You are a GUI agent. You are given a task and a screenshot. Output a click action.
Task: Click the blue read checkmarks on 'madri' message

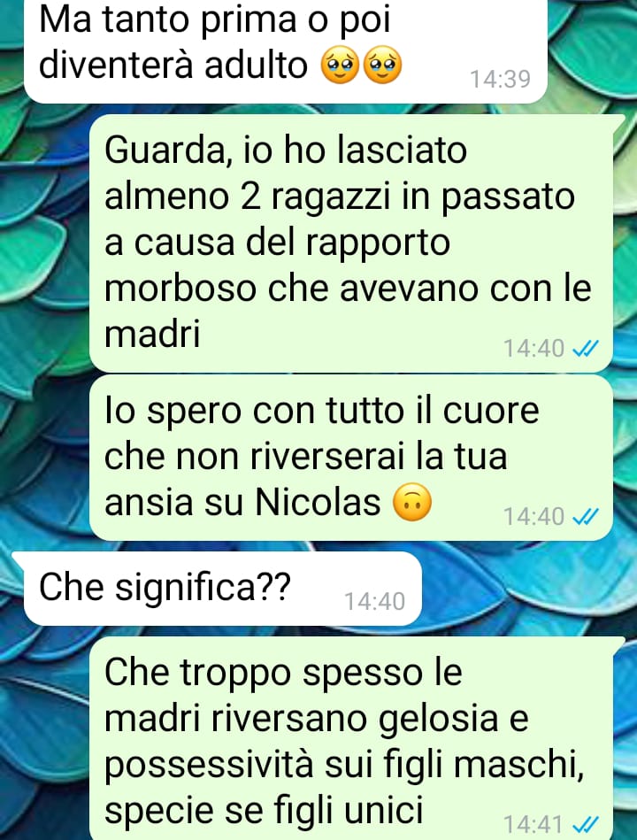tap(585, 349)
